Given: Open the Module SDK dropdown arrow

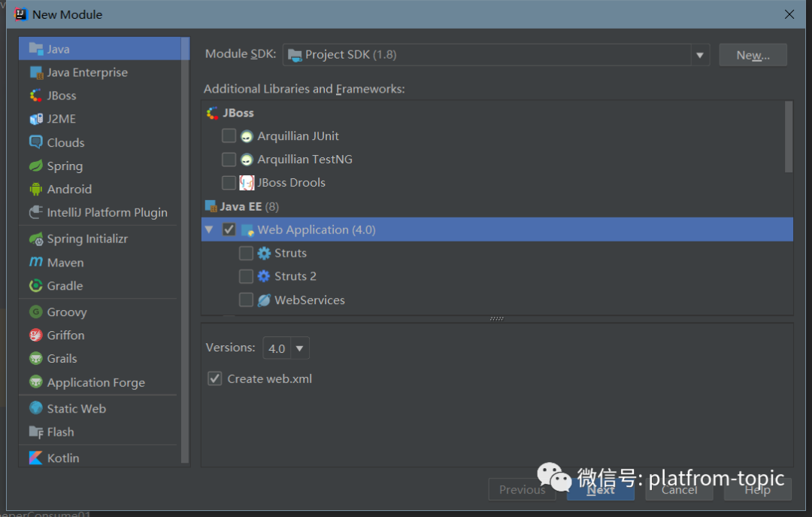Looking at the screenshot, I should pyautogui.click(x=700, y=55).
